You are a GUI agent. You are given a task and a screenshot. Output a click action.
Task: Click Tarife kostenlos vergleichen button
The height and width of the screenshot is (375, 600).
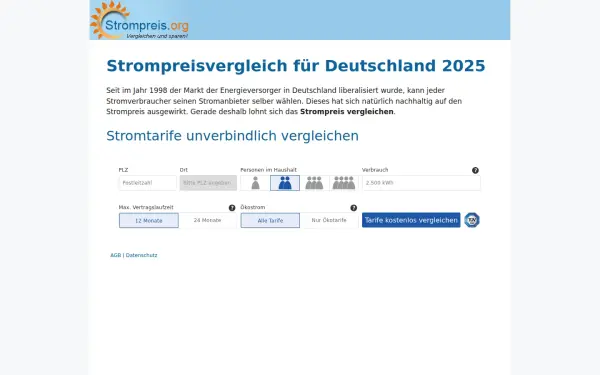pos(411,220)
